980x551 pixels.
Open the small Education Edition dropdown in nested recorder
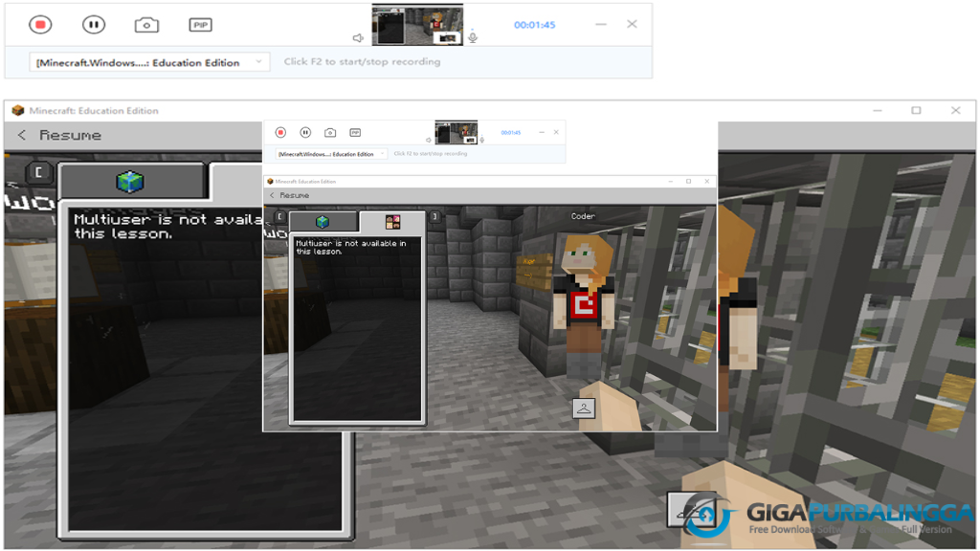click(x=331, y=154)
